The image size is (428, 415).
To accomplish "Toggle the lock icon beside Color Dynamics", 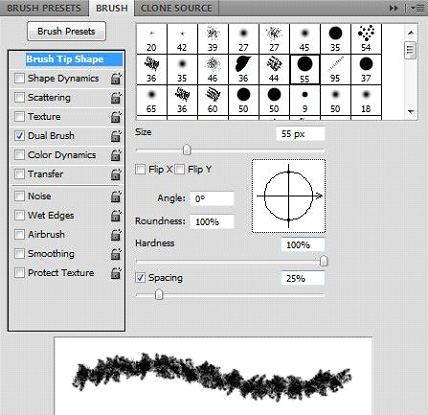I will click(x=116, y=155).
